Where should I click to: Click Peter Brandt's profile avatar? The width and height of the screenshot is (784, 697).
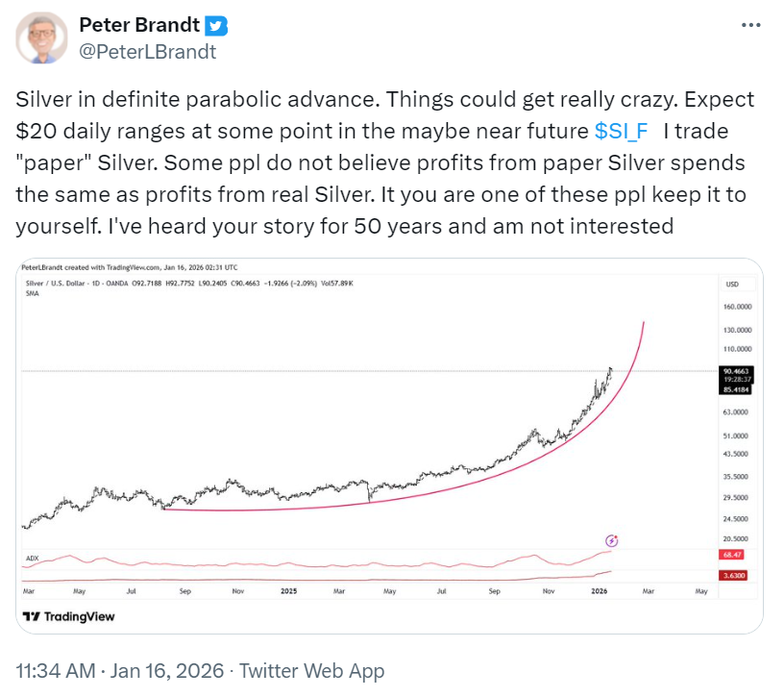point(42,38)
